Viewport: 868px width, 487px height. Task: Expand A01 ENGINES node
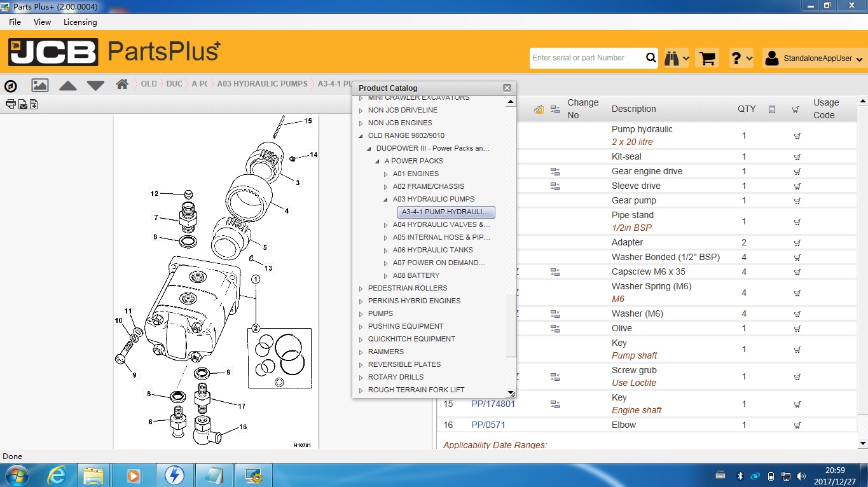click(x=386, y=174)
